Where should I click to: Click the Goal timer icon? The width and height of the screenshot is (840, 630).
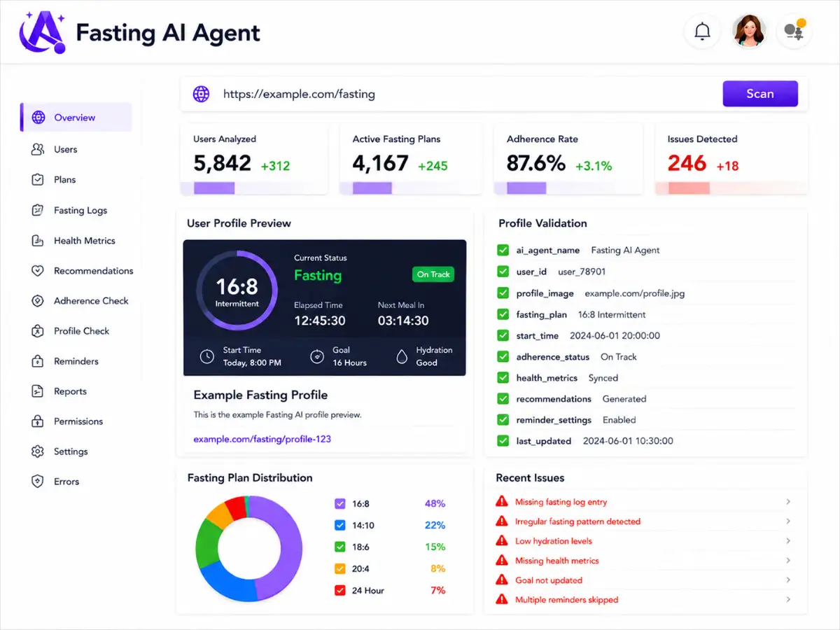317,356
